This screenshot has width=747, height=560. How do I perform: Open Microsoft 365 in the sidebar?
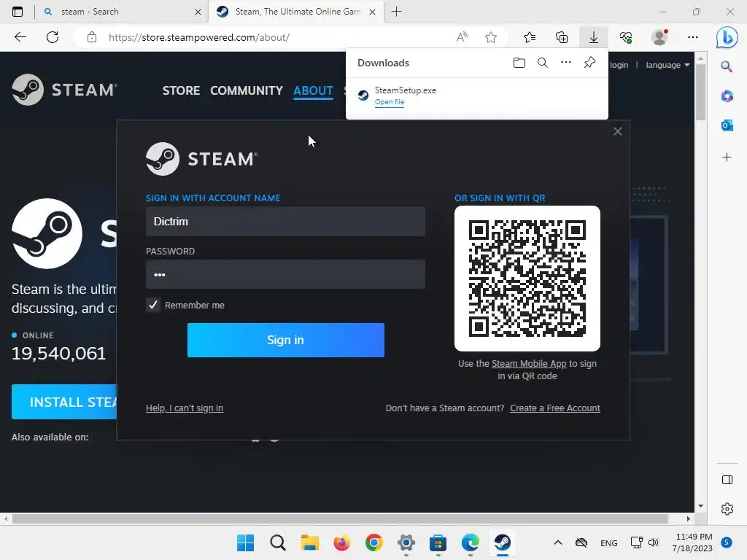tap(727, 96)
